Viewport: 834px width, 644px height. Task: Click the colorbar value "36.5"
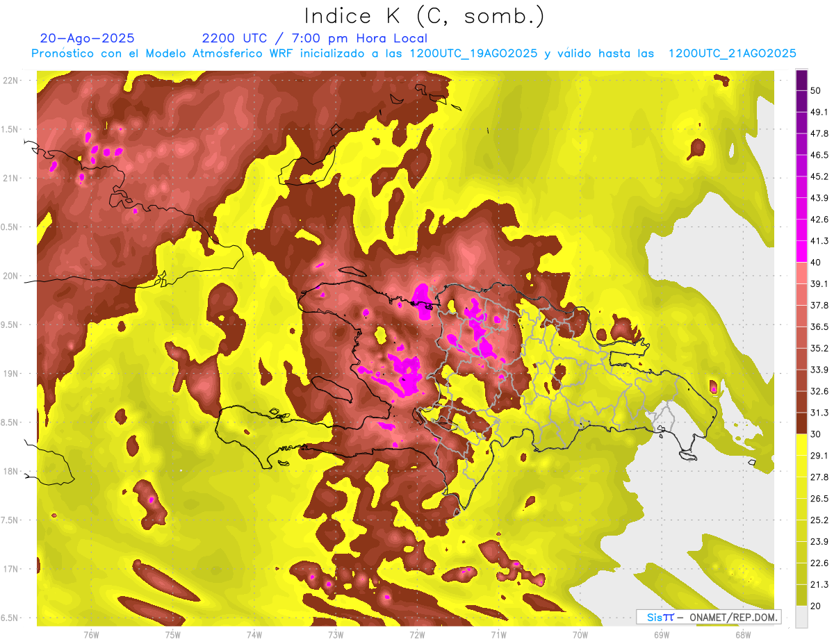tap(819, 327)
